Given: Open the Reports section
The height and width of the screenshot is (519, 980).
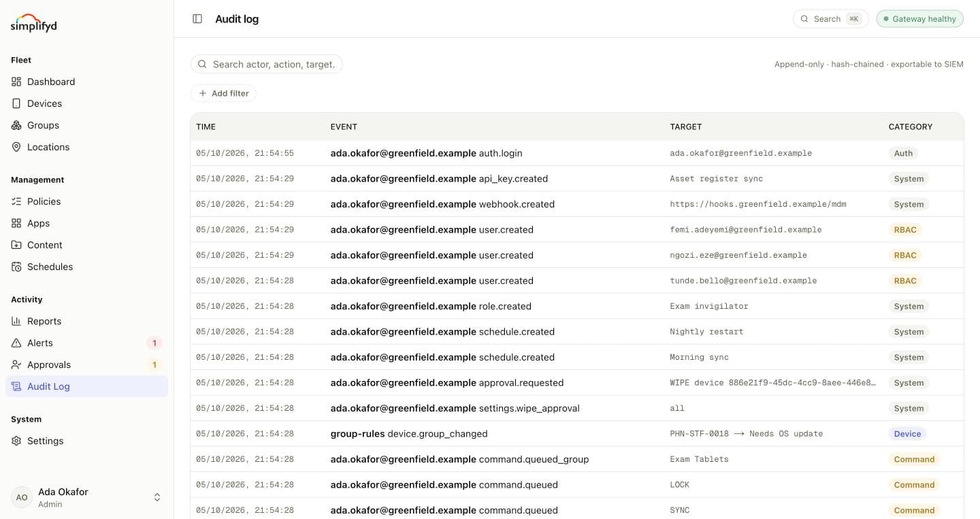Looking at the screenshot, I should 86,321.
